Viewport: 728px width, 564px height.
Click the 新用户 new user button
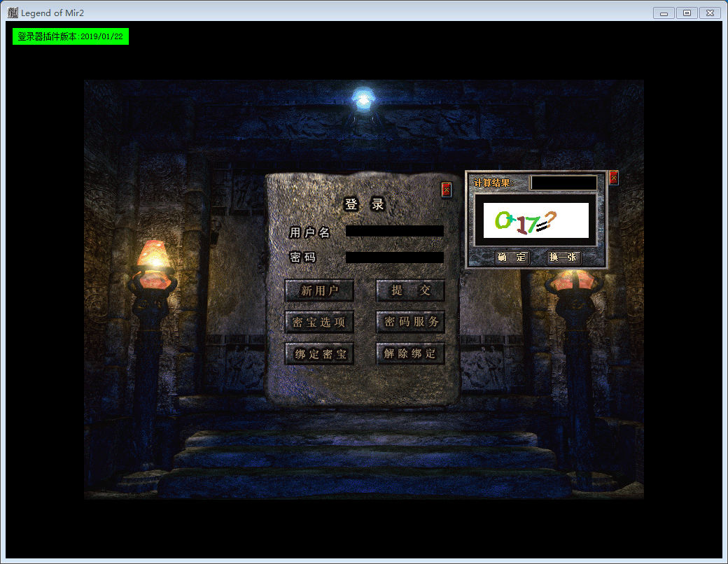pos(319,290)
